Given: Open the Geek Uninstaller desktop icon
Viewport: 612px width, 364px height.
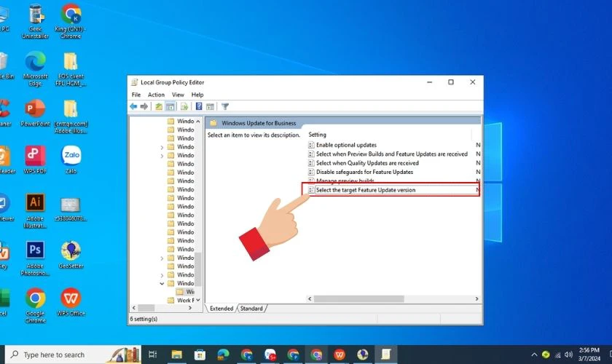Looking at the screenshot, I should [x=36, y=21].
